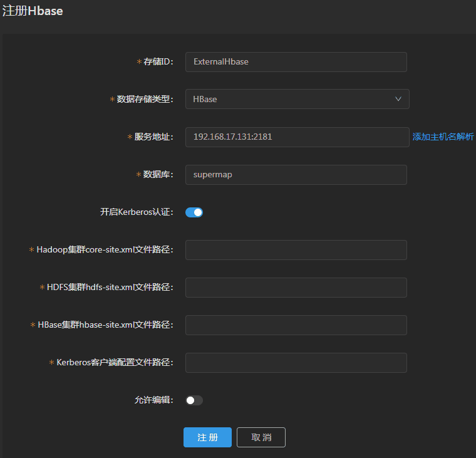The image size is (476, 458).
Task: Enable the 允许编辑 toggle switch
Action: 194,400
